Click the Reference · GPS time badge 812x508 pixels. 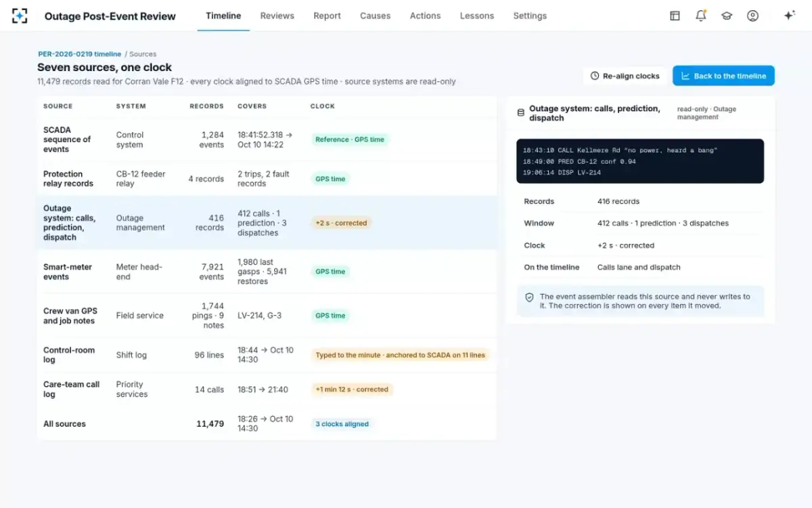click(350, 140)
